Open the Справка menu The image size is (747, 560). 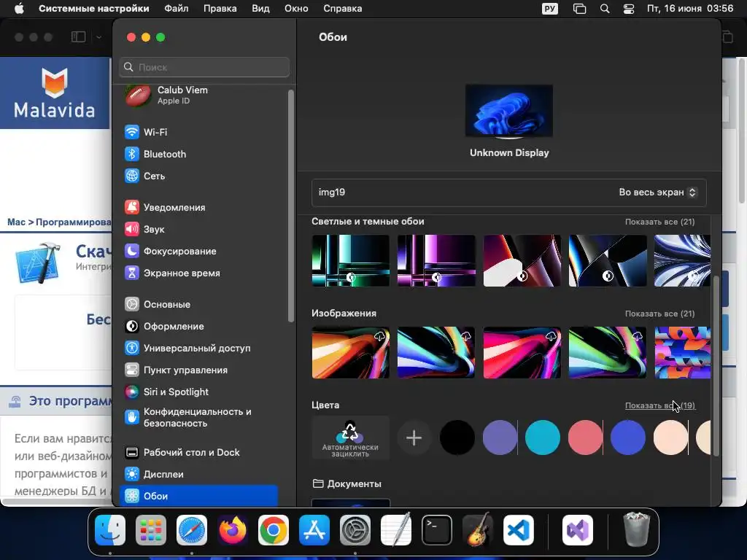(343, 9)
